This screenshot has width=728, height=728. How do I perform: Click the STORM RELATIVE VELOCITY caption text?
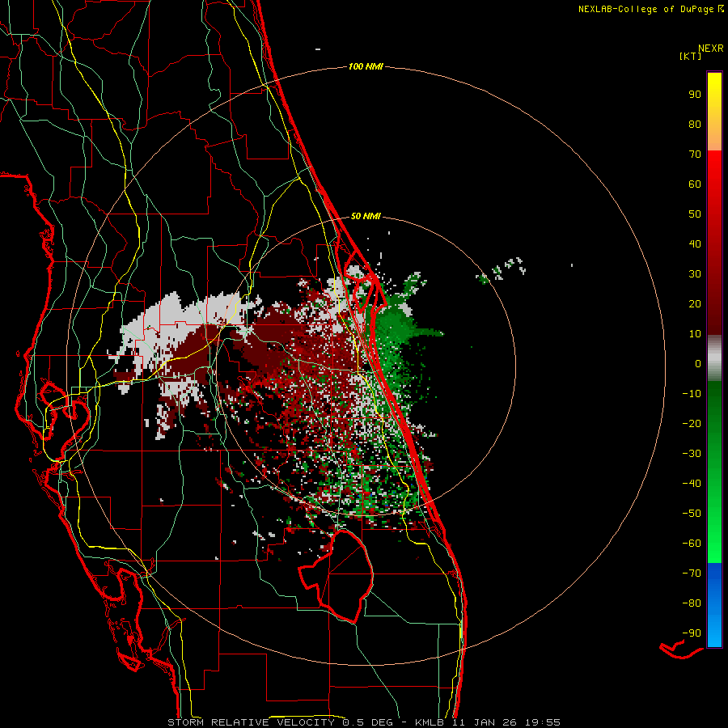pyautogui.click(x=251, y=722)
